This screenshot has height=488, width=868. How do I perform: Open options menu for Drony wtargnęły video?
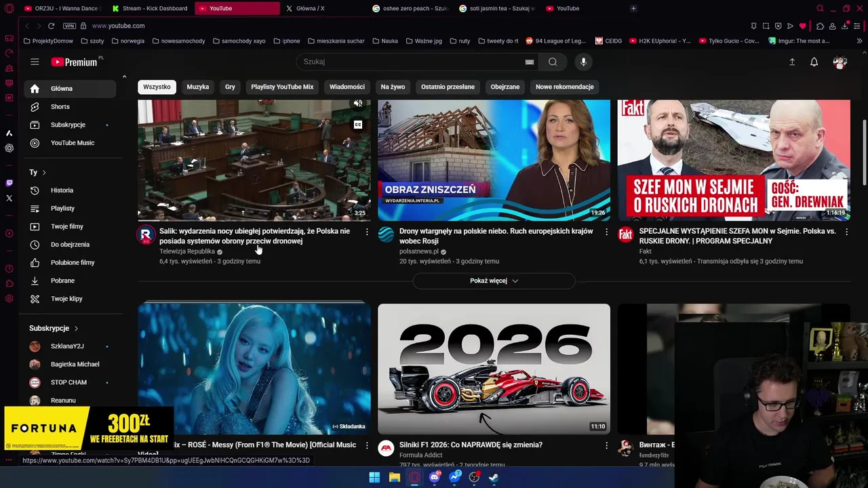pyautogui.click(x=607, y=232)
